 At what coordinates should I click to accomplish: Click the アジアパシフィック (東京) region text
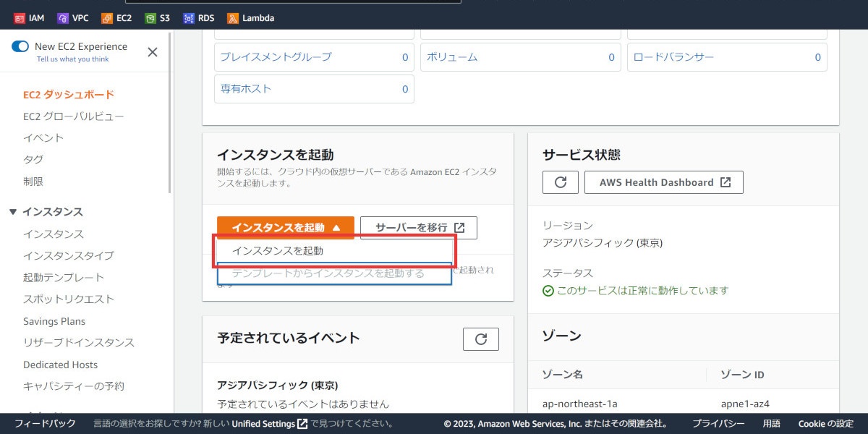click(603, 243)
